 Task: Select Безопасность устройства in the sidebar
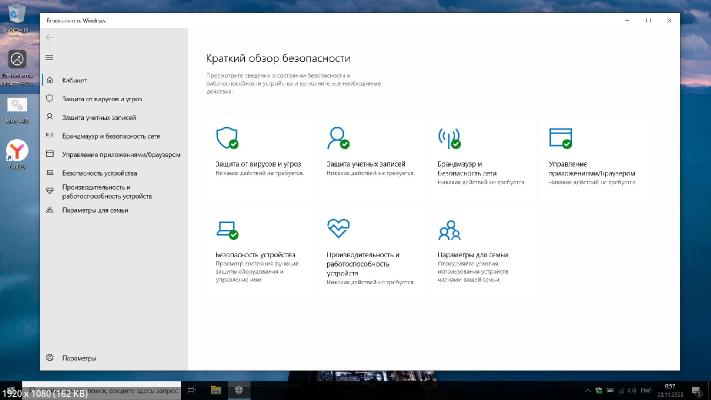click(x=99, y=173)
